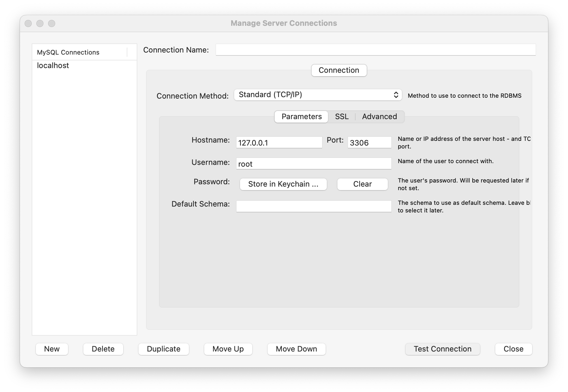Switch to the Advanced tab
This screenshot has width=568, height=392.
[x=379, y=116]
